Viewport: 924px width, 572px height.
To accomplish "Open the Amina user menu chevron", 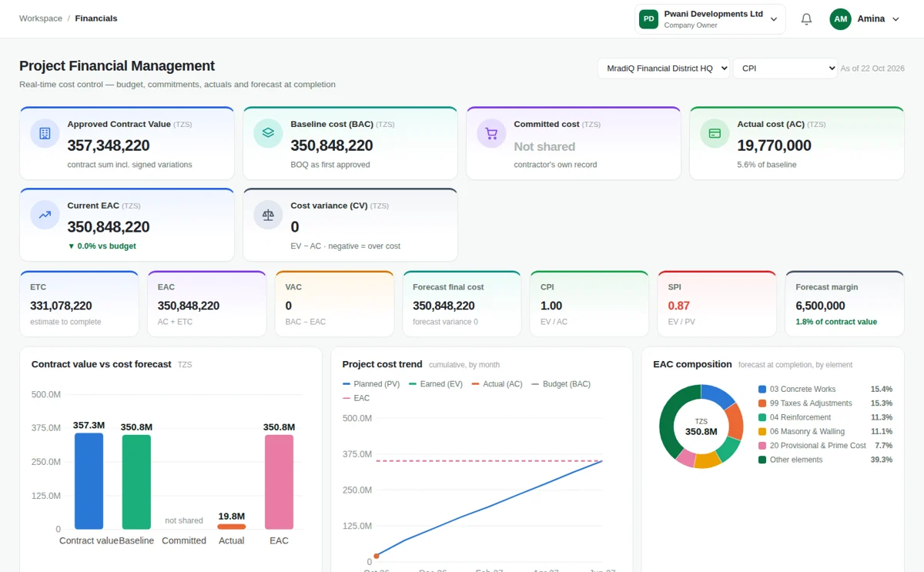I will coord(896,19).
